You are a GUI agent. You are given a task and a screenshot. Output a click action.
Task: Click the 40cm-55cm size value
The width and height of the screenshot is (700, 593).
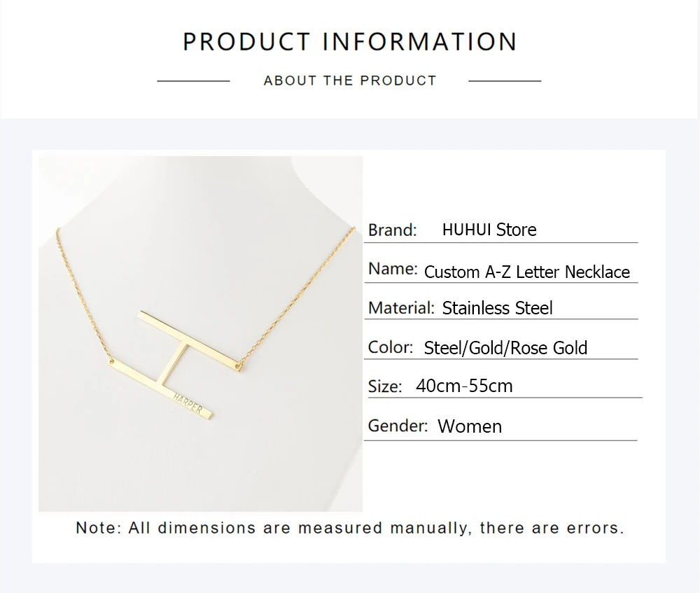[x=464, y=386]
